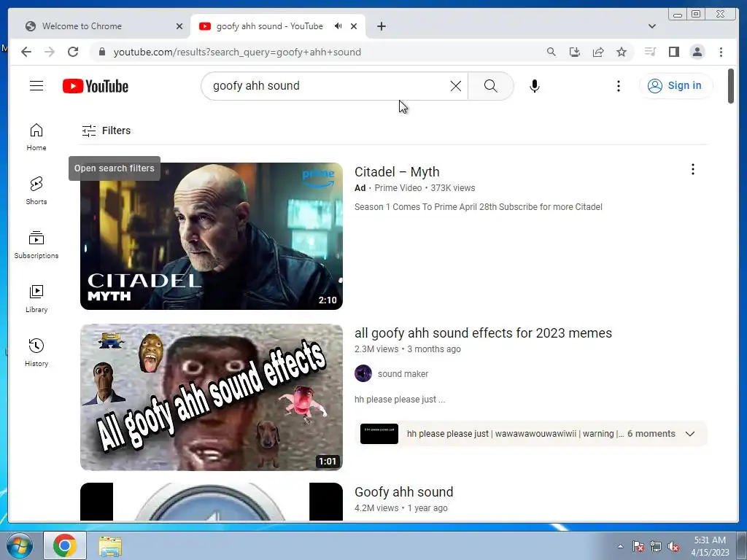
Task: Click the address bar zoom magnifier icon
Action: pyautogui.click(x=551, y=52)
